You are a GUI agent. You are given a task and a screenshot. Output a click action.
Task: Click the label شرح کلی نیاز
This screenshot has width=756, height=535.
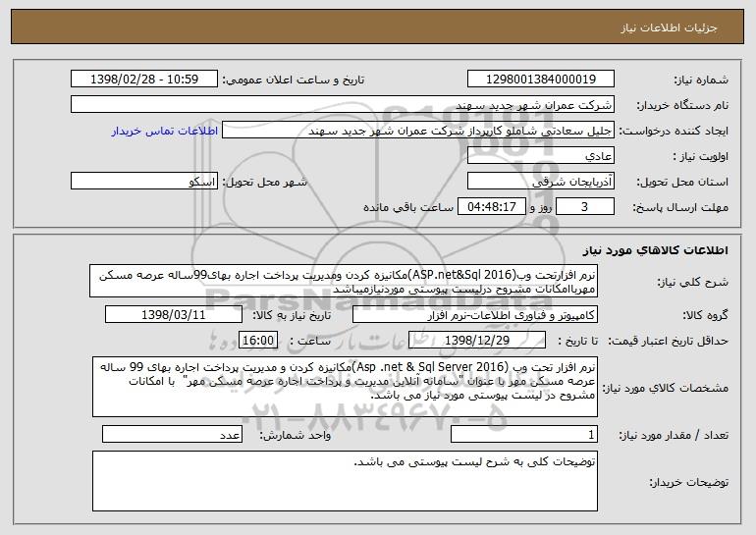[x=693, y=283]
